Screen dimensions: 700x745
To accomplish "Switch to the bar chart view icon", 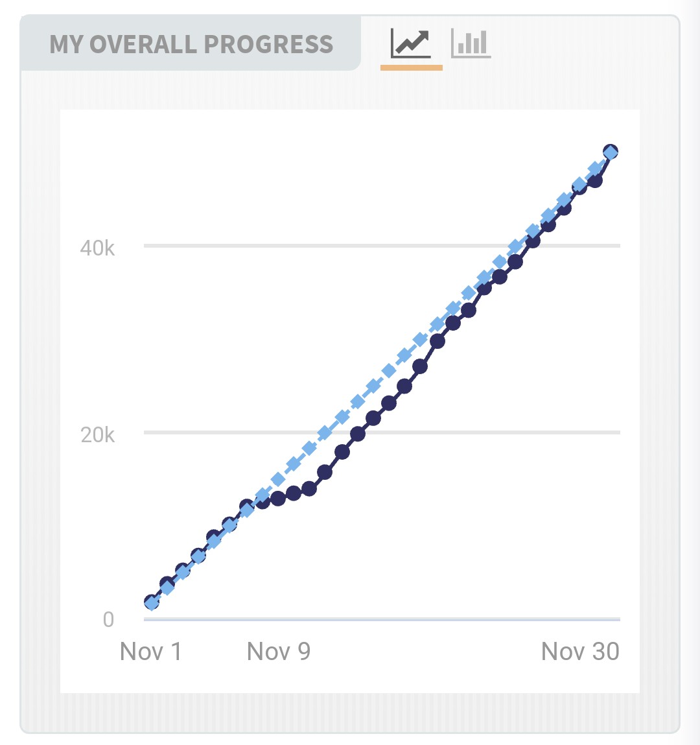I will [471, 43].
